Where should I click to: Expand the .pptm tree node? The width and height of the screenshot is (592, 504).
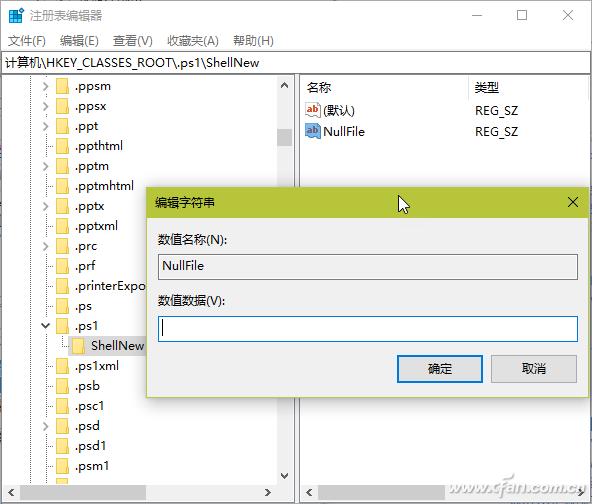coord(45,166)
